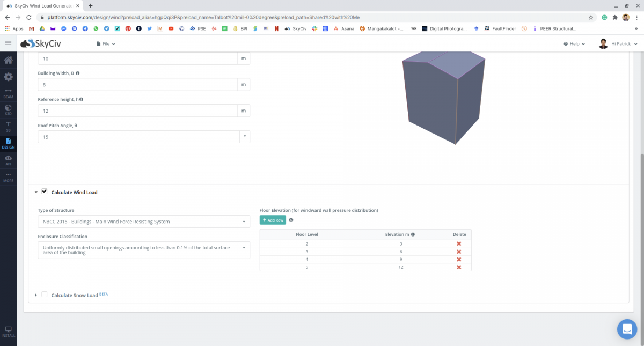The width and height of the screenshot is (644, 346).
Task: Open the API section in sidebar
Action: pyautogui.click(x=8, y=160)
